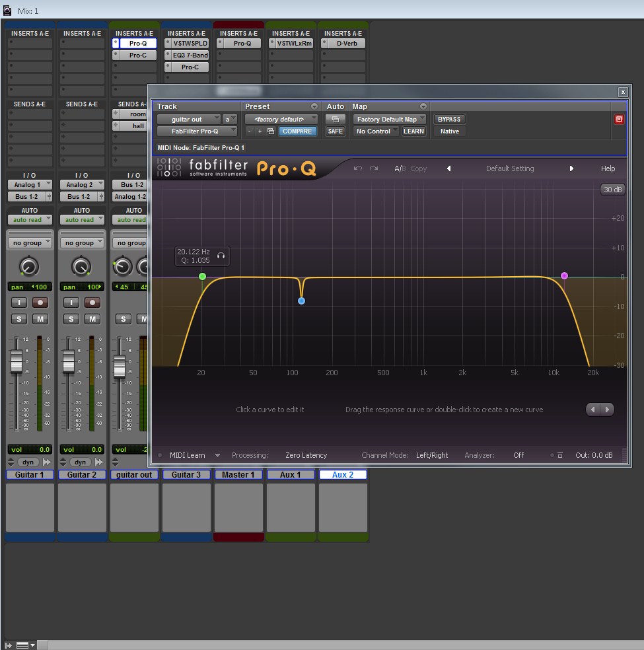This screenshot has width=644, height=650.
Task: Click the Pro Tools Mix window icon
Action: tap(7, 11)
